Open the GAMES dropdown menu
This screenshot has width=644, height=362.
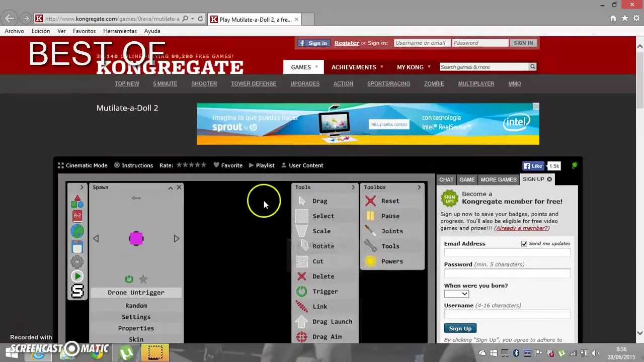point(304,67)
